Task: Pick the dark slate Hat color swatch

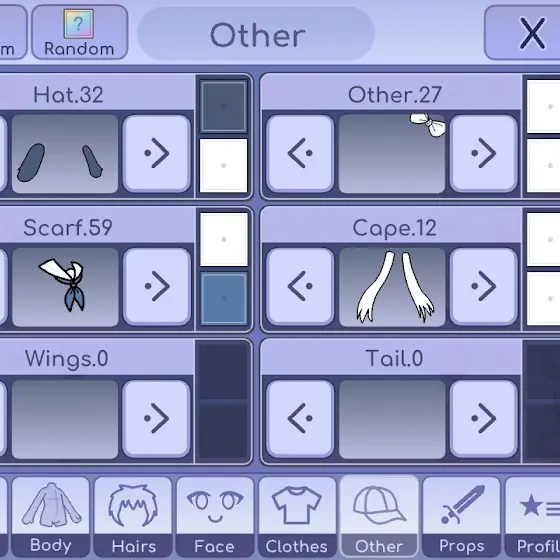Action: click(224, 106)
